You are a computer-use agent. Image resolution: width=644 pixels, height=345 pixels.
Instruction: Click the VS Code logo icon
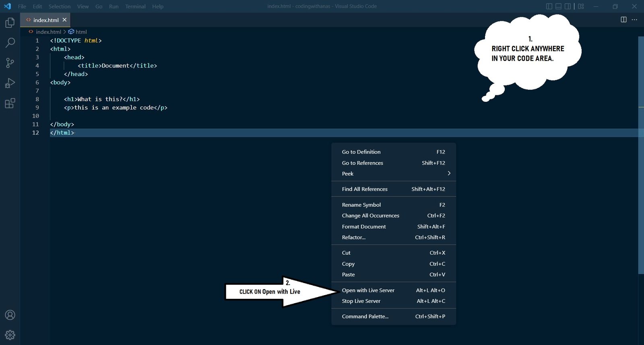7,6
